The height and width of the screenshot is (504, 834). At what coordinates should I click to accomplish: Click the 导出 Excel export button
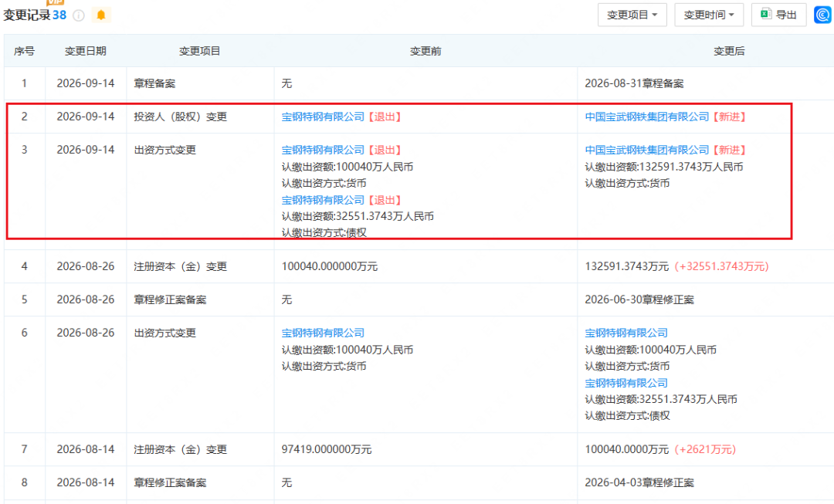tap(778, 15)
